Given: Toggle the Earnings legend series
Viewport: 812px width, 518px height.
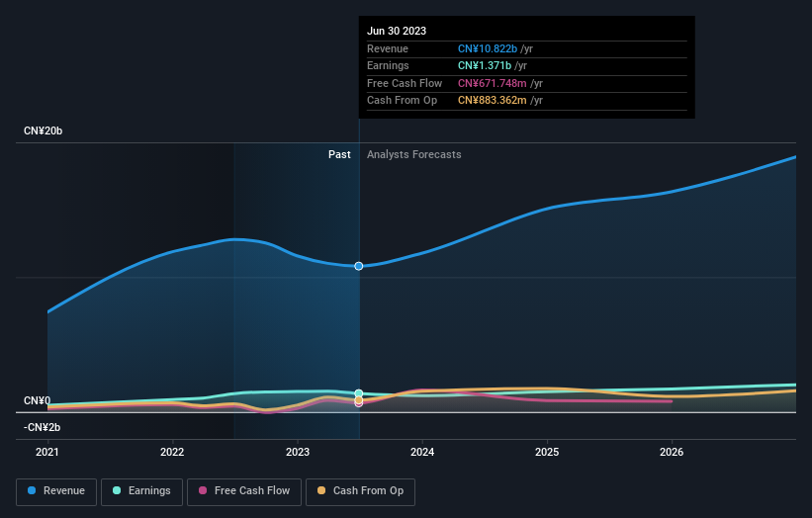Looking at the screenshot, I should coord(141,491).
